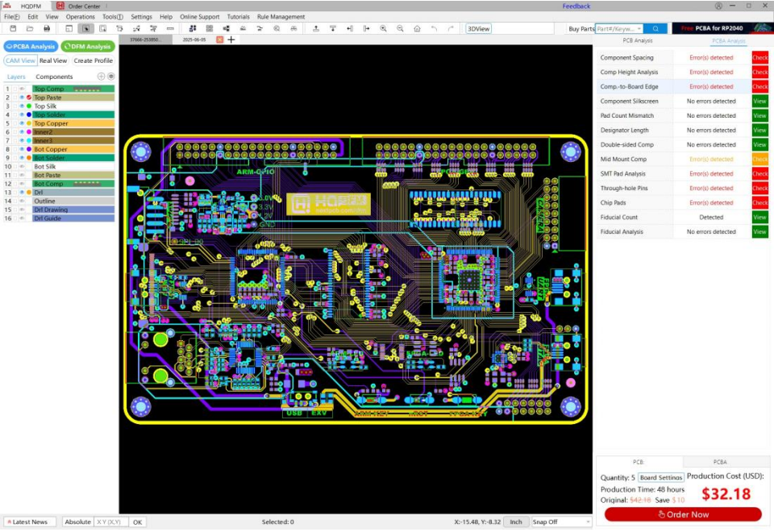The image size is (774, 532).
Task: Click the blue parts search button
Action: (x=655, y=28)
